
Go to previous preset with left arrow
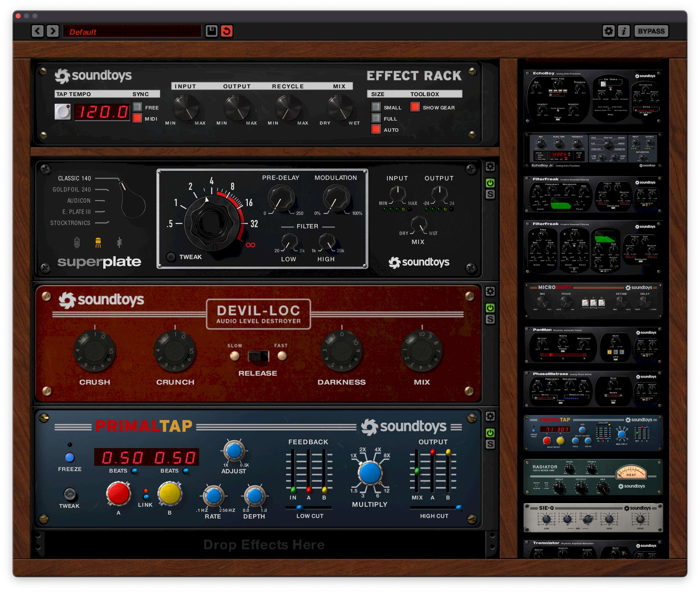tap(38, 31)
